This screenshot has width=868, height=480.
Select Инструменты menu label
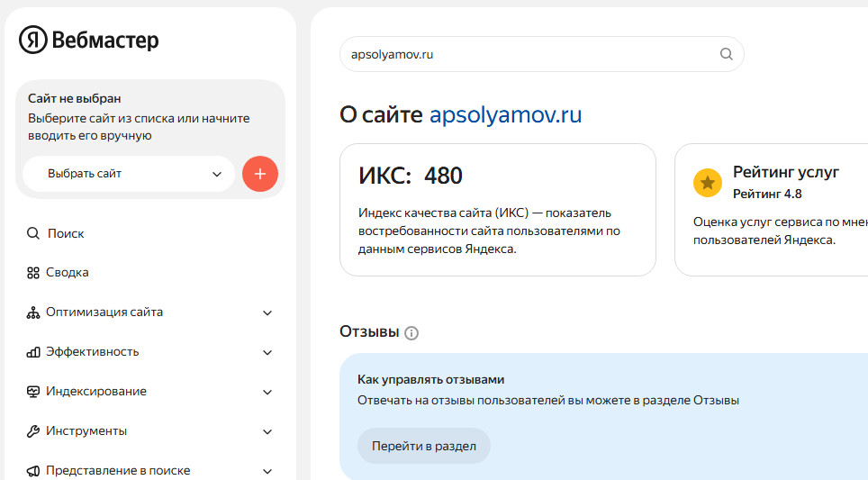coord(86,430)
